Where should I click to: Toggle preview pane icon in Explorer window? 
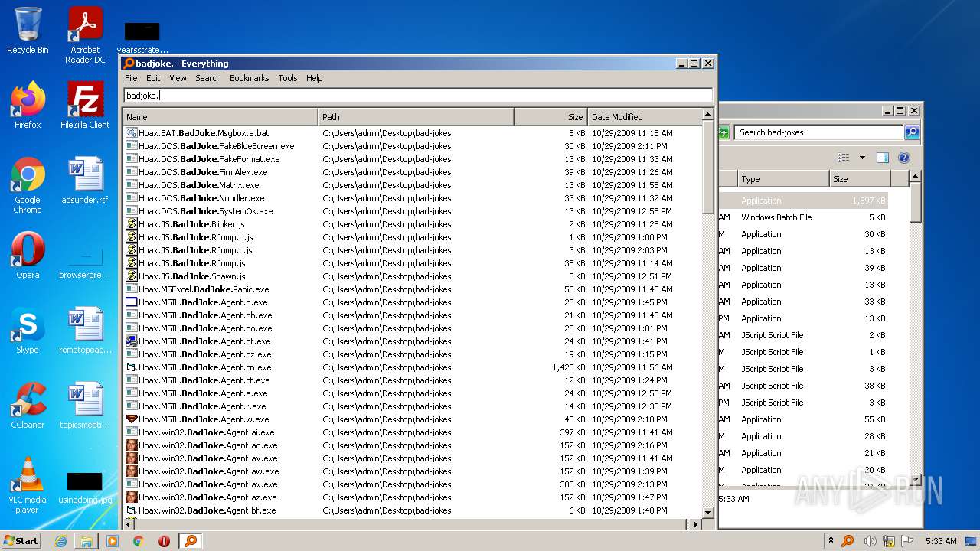coord(882,158)
